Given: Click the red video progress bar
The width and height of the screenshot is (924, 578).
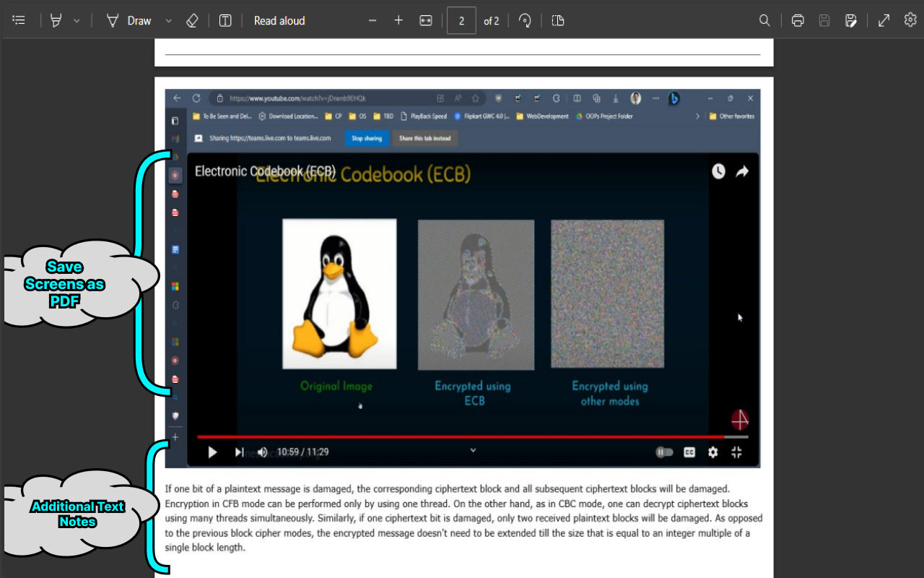Looking at the screenshot, I should [473, 436].
